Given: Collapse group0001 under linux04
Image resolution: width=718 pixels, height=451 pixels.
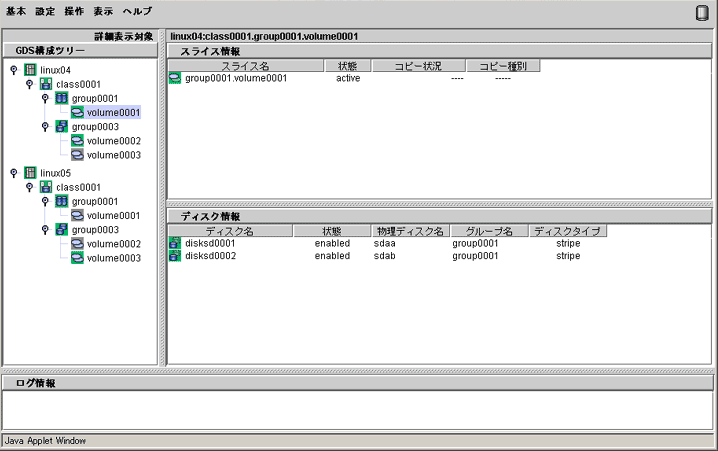Looking at the screenshot, I should click(x=45, y=98).
